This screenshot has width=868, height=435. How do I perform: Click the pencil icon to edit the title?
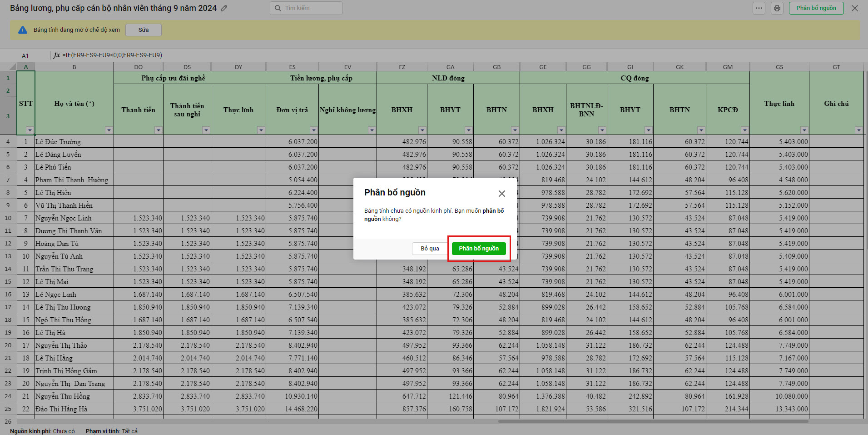click(224, 8)
